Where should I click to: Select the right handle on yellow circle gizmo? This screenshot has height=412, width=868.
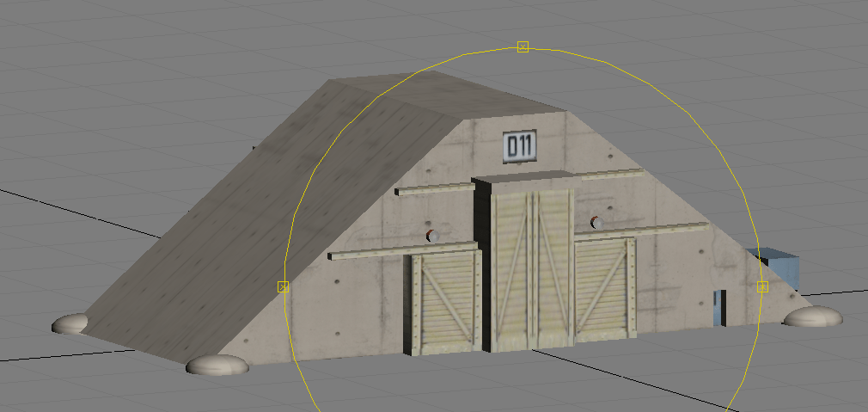click(x=763, y=286)
